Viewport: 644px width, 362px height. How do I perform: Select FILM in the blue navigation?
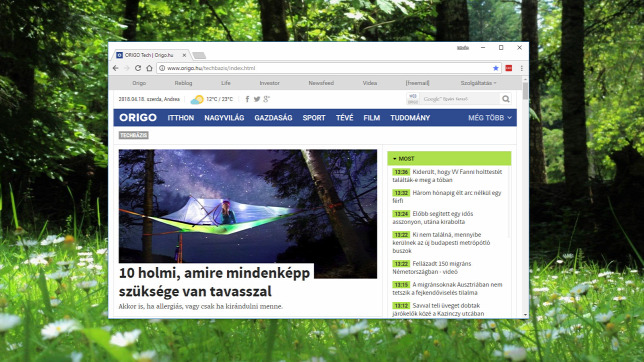coord(372,118)
